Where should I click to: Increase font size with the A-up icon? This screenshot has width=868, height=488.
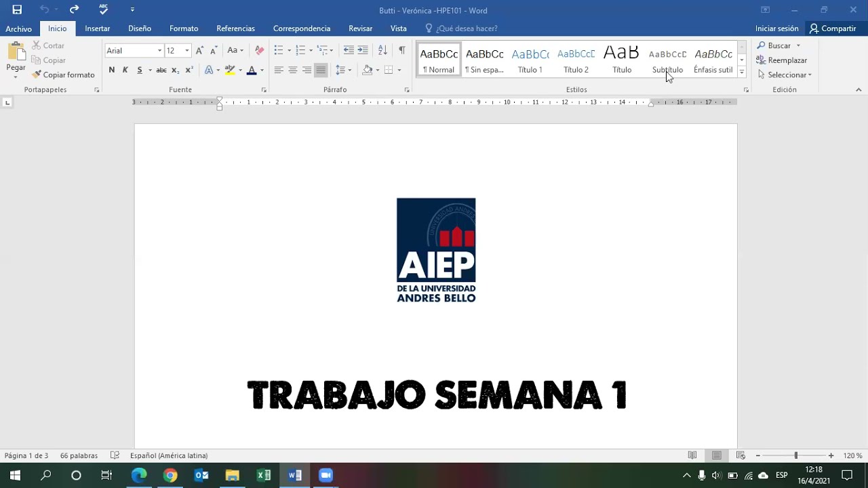pos(199,50)
